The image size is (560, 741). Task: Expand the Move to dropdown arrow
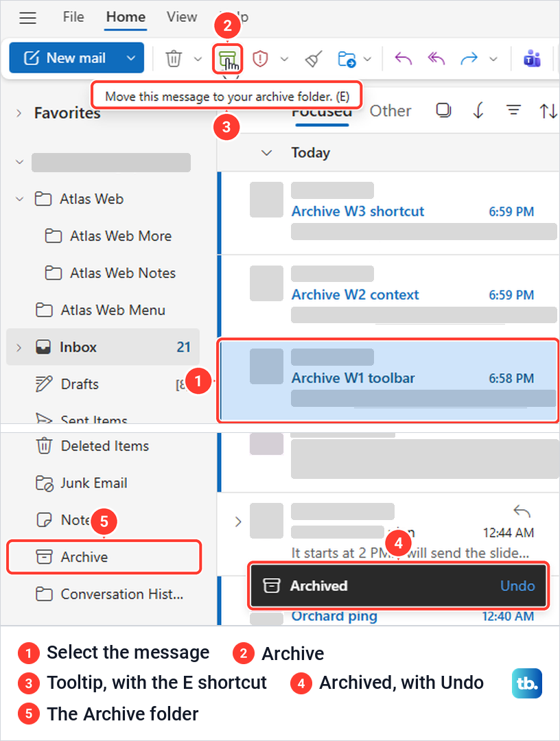(367, 59)
